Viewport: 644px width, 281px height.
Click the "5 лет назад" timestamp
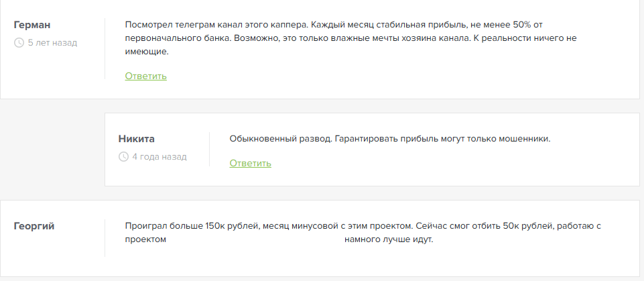(52, 43)
